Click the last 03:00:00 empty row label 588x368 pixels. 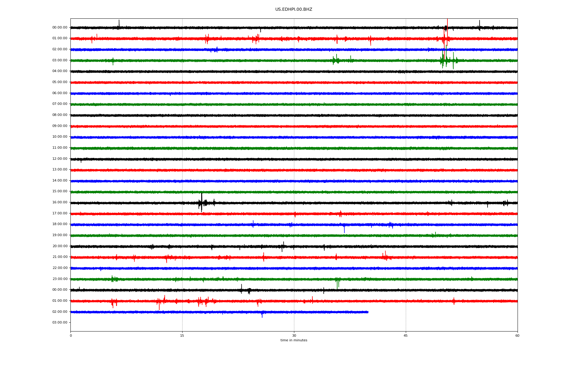(x=60, y=323)
